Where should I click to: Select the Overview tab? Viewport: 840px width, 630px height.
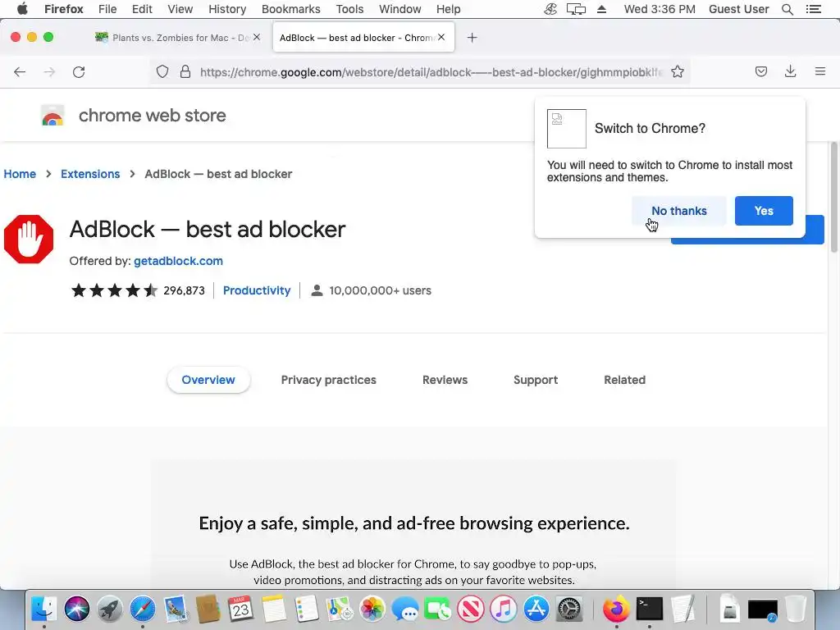[208, 380]
